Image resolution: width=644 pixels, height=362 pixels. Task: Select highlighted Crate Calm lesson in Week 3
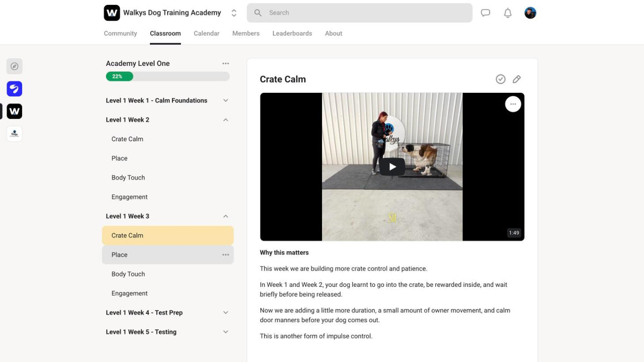pos(168,235)
